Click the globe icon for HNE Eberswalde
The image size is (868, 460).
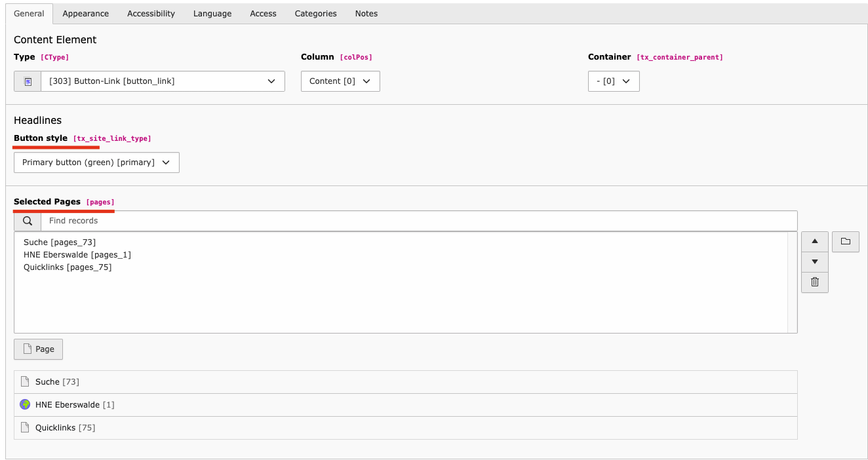pos(25,405)
